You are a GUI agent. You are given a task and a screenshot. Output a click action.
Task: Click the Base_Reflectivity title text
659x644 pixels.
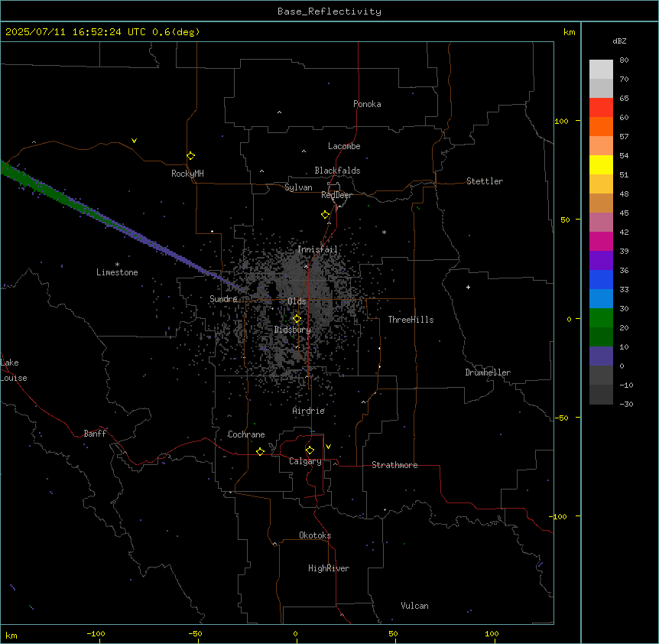click(329, 11)
